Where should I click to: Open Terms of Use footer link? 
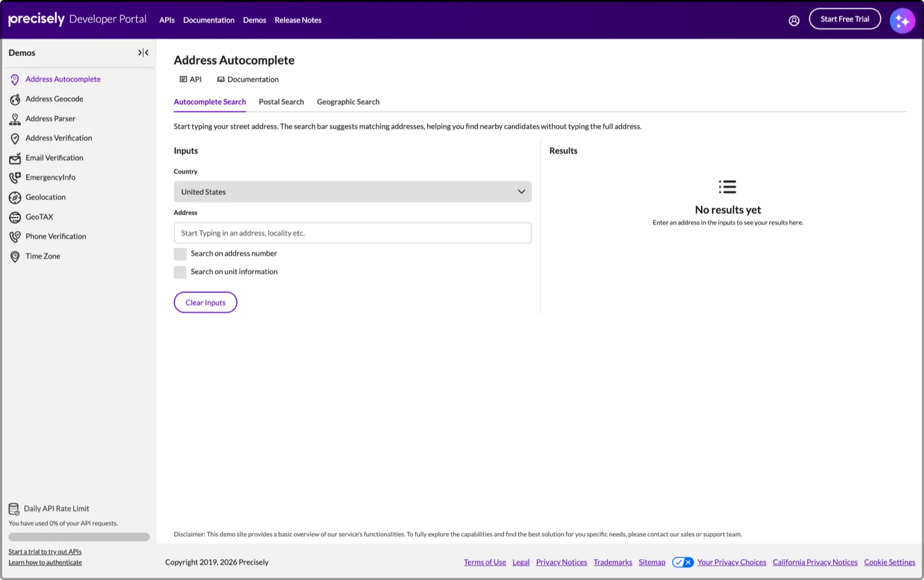click(485, 562)
